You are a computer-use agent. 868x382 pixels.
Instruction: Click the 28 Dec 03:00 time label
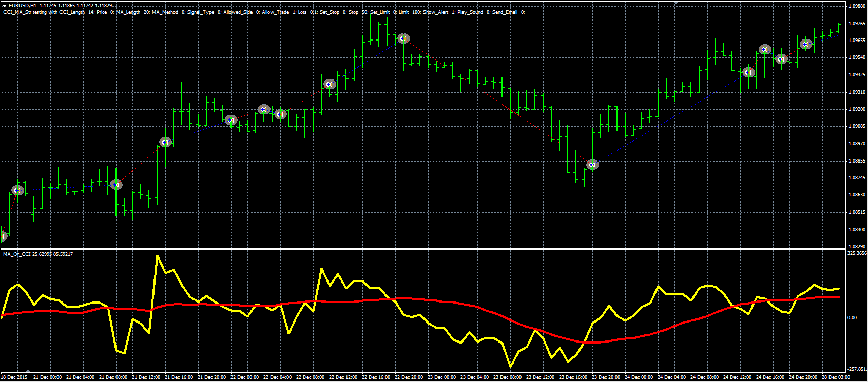[836, 377]
